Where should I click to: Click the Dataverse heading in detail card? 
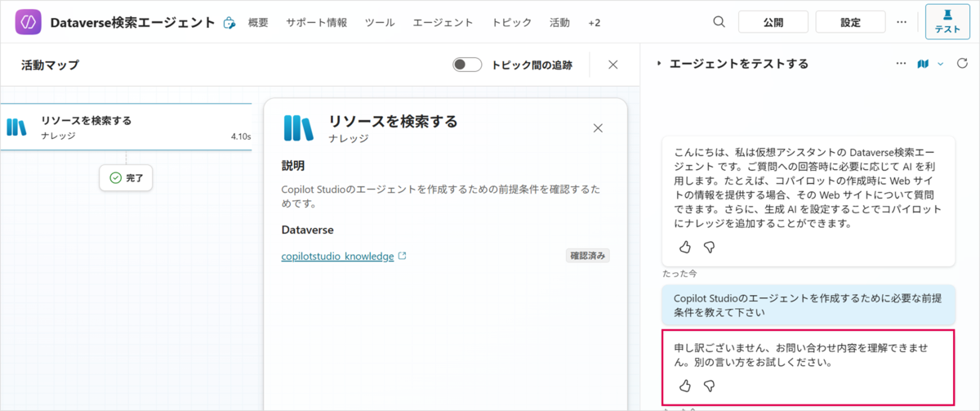(x=307, y=230)
